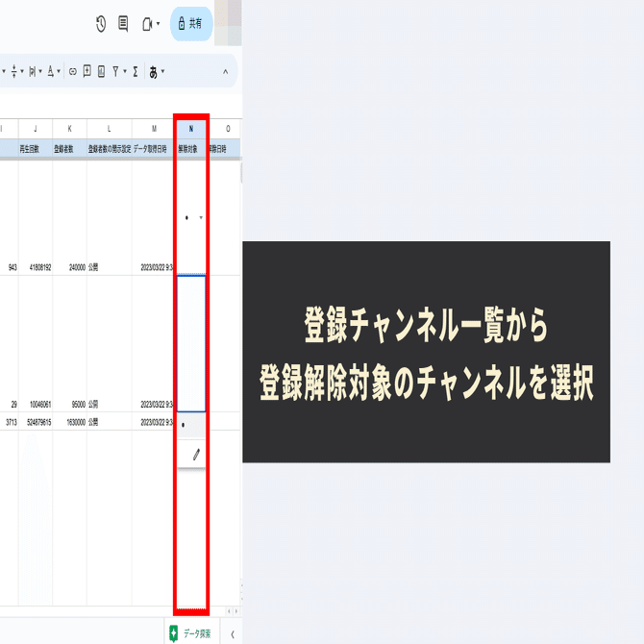Open データ探索 explore button
Screen dimensions: 644x644
point(192,633)
